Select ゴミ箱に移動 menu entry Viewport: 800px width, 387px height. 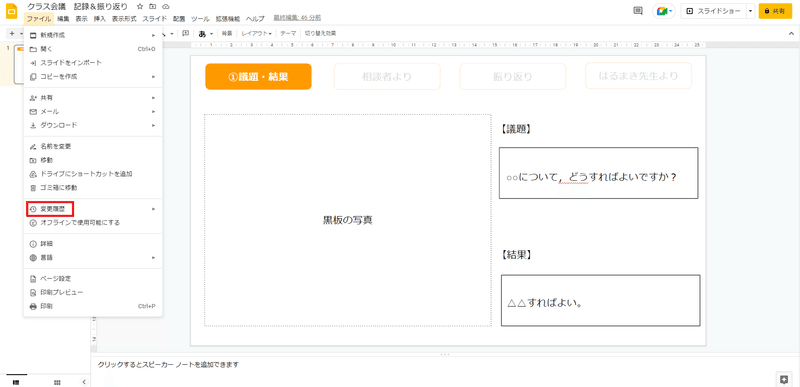93,188
